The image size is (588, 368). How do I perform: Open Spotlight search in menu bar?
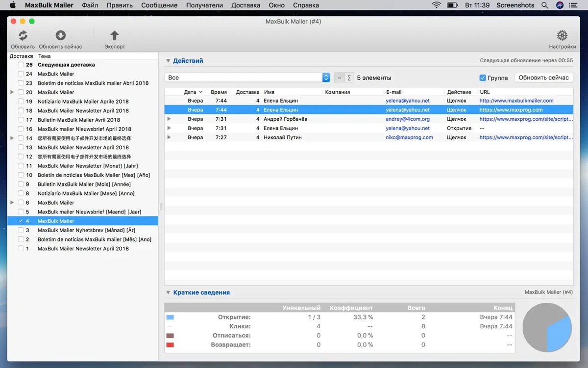tap(545, 5)
